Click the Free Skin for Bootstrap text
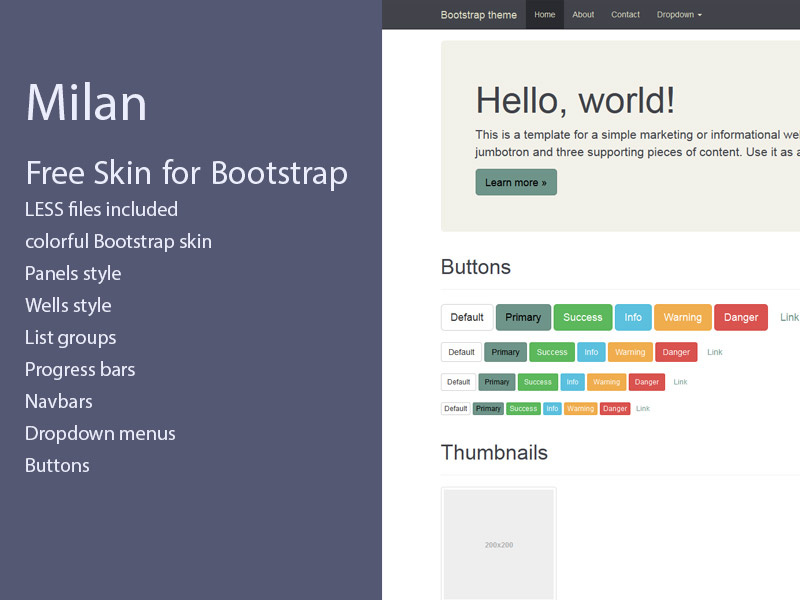 [187, 173]
